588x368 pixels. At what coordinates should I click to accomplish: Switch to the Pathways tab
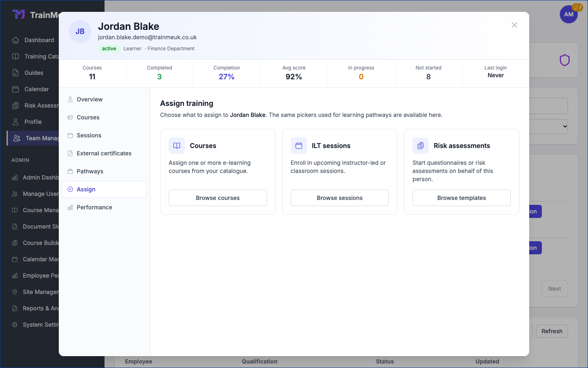click(x=104, y=171)
